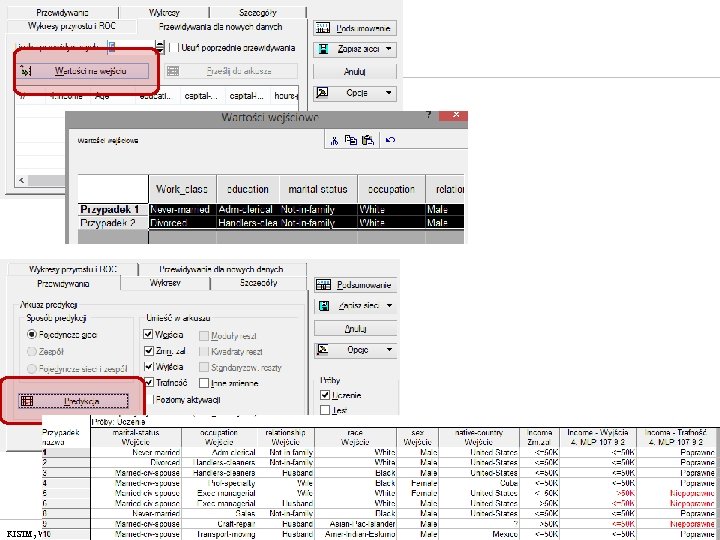Select the Pojedyncze sieci radio button
The height and width of the screenshot is (540, 720).
coord(32,334)
